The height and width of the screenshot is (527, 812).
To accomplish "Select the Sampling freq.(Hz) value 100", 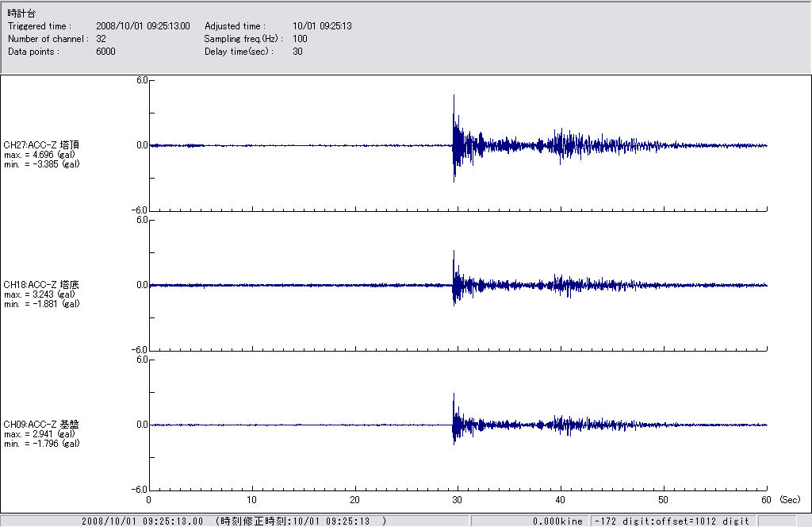I will click(x=300, y=39).
